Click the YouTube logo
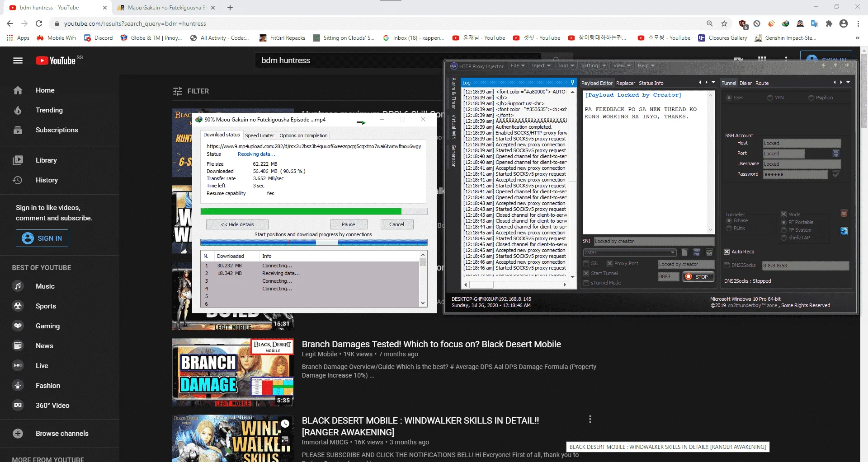This screenshot has width=868, height=462. [56, 61]
